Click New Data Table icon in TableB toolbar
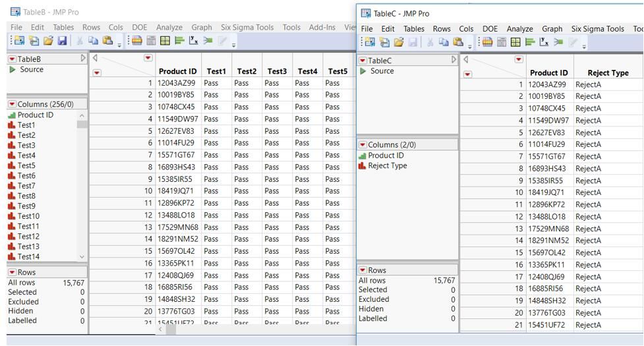The height and width of the screenshot is (346, 644). [19, 40]
